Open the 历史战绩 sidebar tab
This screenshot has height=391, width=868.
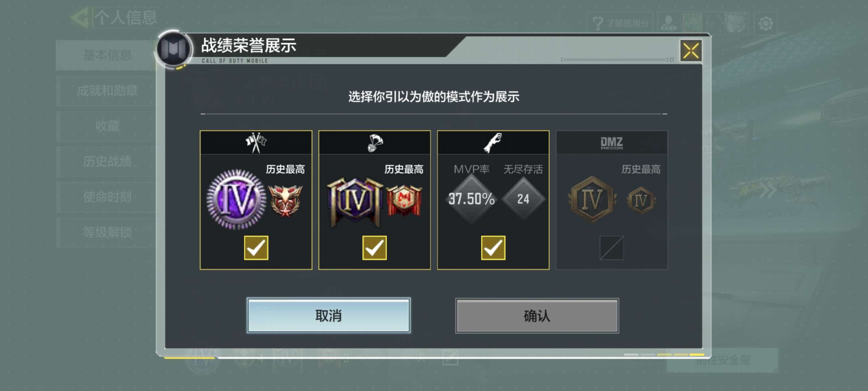(107, 161)
